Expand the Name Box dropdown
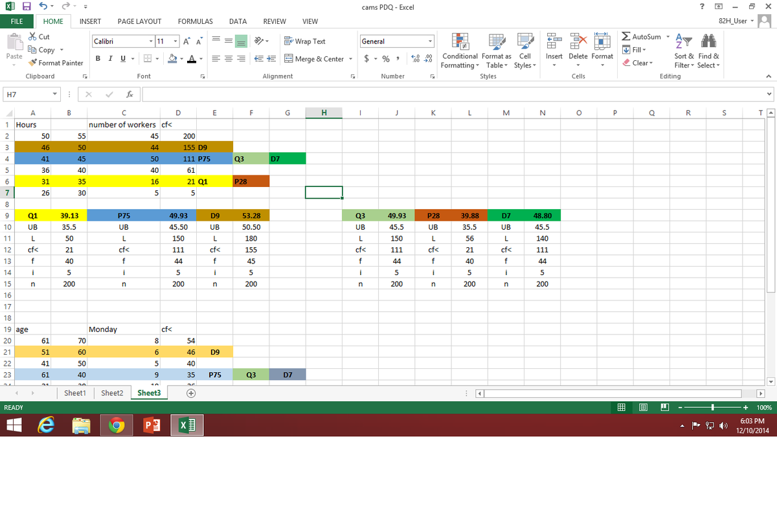Image resolution: width=777 pixels, height=532 pixels. pyautogui.click(x=55, y=95)
